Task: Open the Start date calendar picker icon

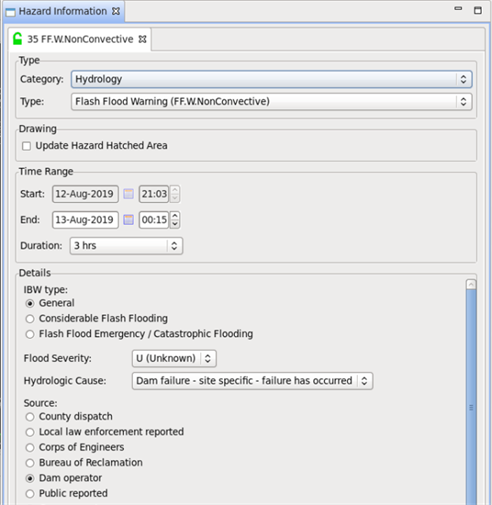Action: coord(129,194)
